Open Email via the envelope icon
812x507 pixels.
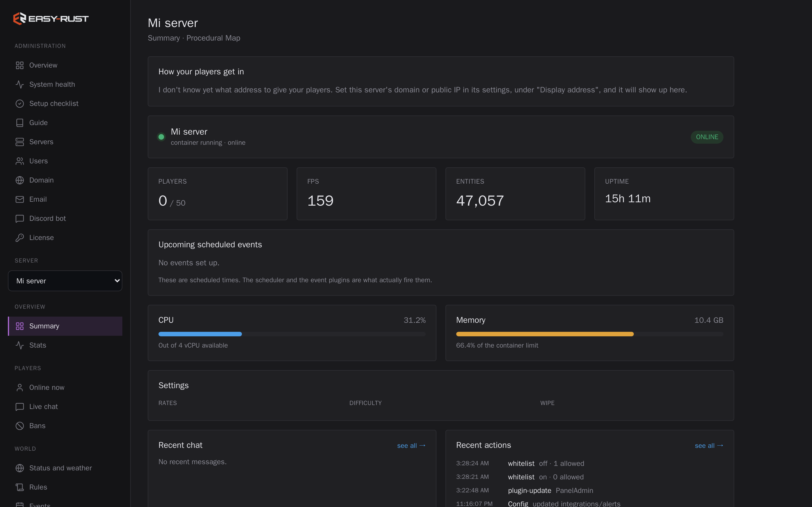20,199
